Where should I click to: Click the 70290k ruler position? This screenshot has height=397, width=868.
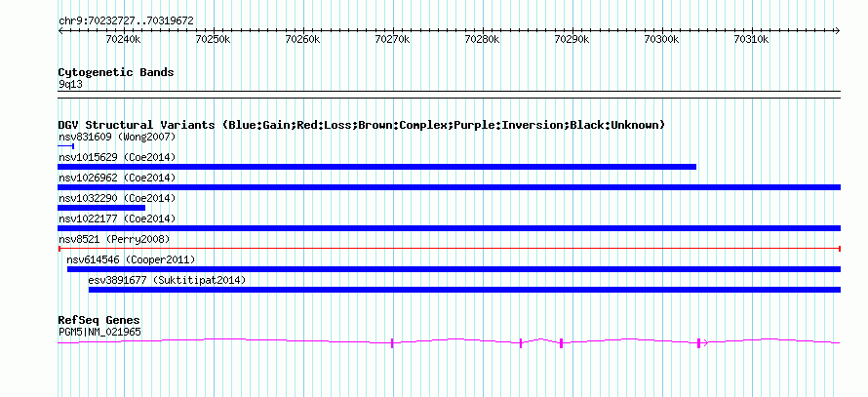[572, 40]
